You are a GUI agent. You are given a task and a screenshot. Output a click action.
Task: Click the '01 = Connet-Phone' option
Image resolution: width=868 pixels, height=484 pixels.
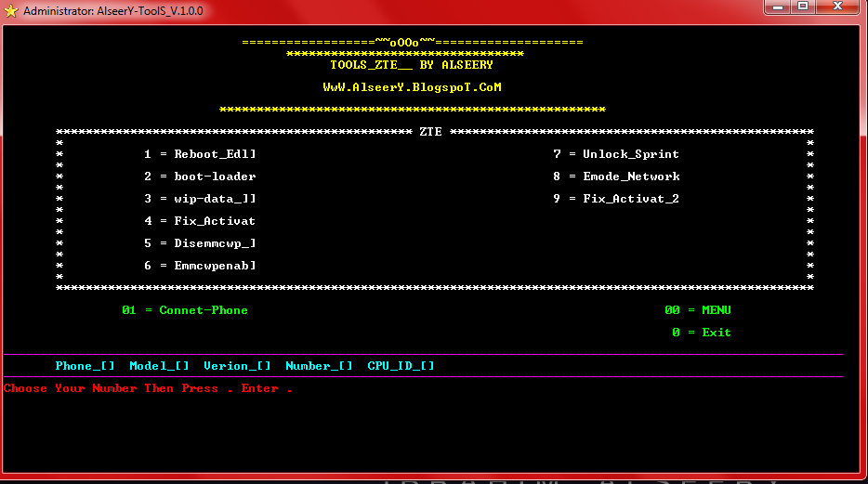(x=185, y=310)
